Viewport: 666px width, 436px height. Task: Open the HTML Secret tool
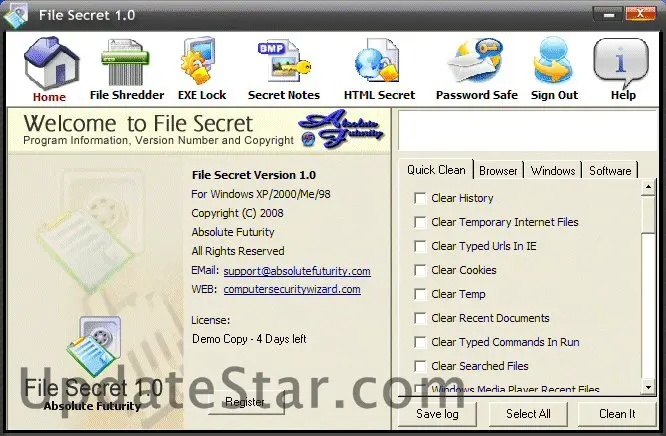[x=378, y=60]
